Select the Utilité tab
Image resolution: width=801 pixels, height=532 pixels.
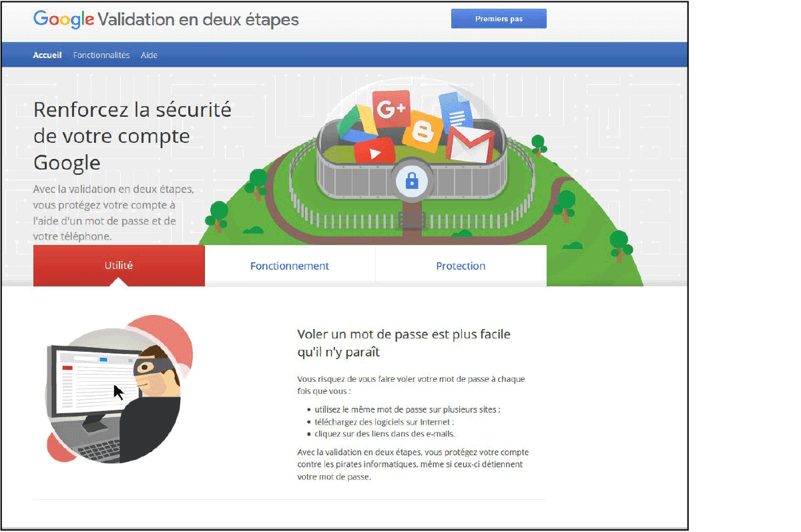point(119,266)
